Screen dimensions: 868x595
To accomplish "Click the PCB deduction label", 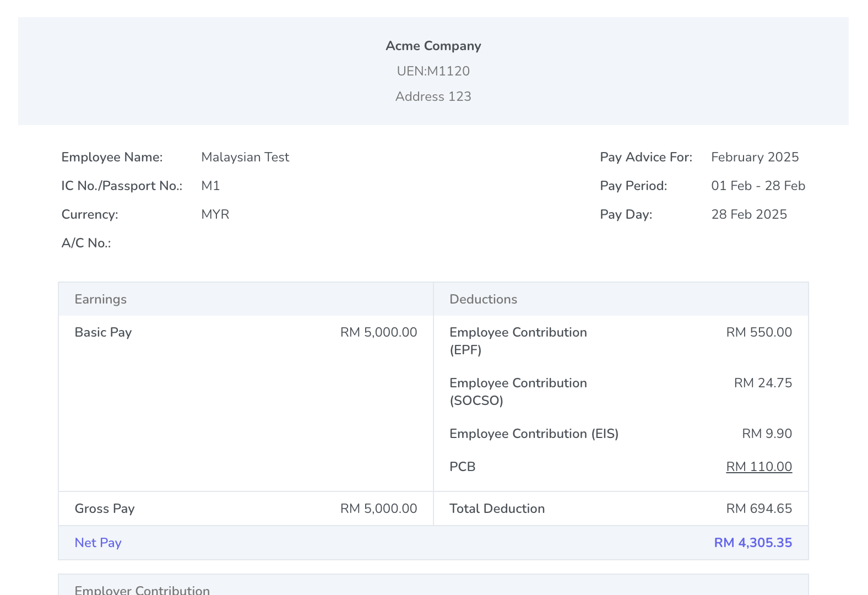I will coord(463,467).
